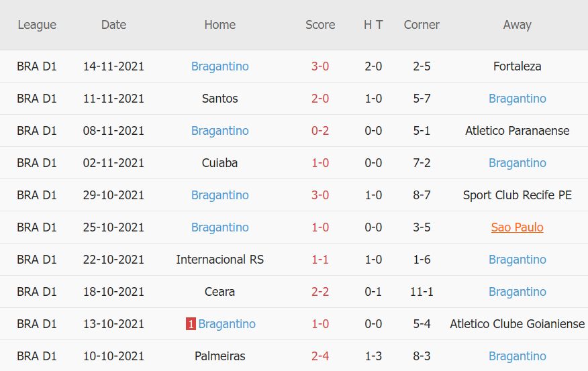The width and height of the screenshot is (588, 371).
Task: Open Bragantino home link in 14-11-2021 row
Action: coord(219,66)
